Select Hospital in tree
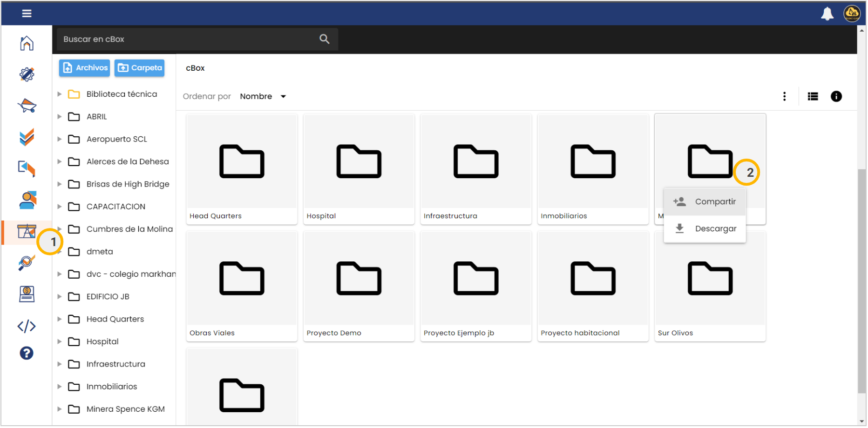This screenshot has height=428, width=868. coord(93,342)
